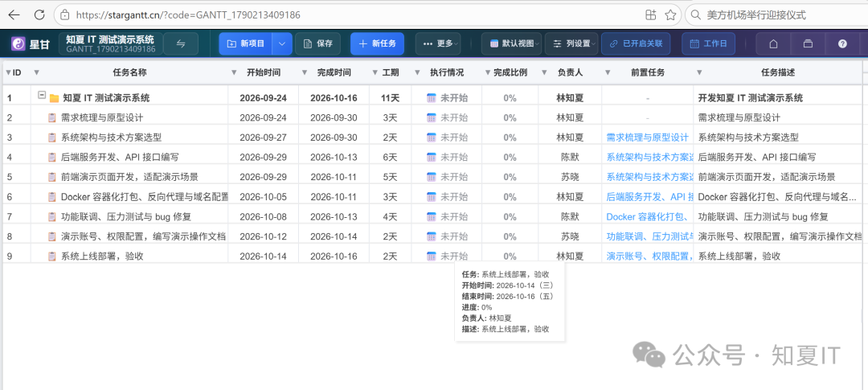Image resolution: width=868 pixels, height=390 pixels.
Task: Select duration cell 11天 in row 1
Action: coord(390,98)
